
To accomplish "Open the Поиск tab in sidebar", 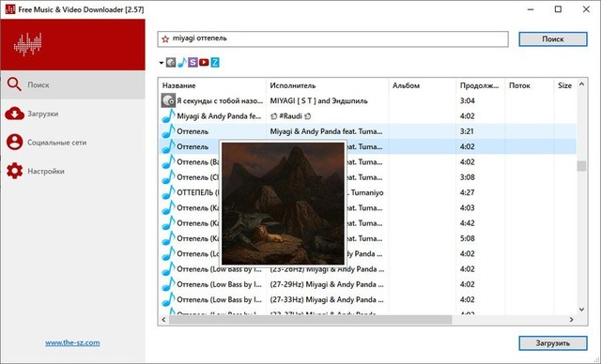I will pos(73,85).
